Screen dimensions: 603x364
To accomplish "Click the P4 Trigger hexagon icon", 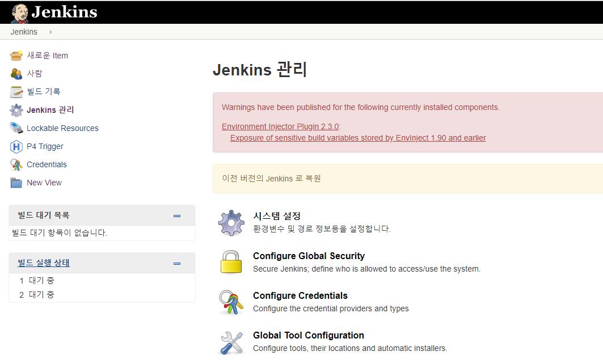I will pyautogui.click(x=16, y=146).
